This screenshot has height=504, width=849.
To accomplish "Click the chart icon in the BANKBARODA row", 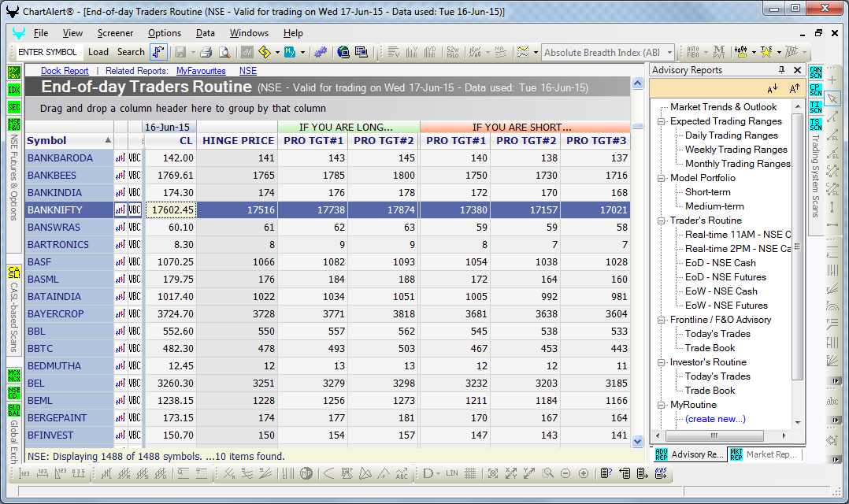I will coord(120,158).
